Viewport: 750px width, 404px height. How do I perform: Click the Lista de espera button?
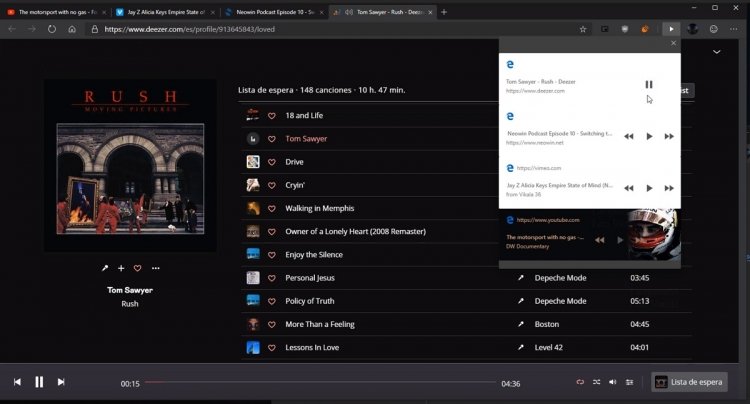tap(689, 382)
